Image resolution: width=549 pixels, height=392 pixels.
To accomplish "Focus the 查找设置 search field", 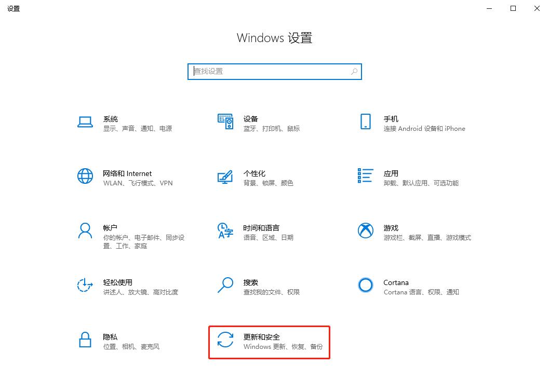I will coord(274,72).
